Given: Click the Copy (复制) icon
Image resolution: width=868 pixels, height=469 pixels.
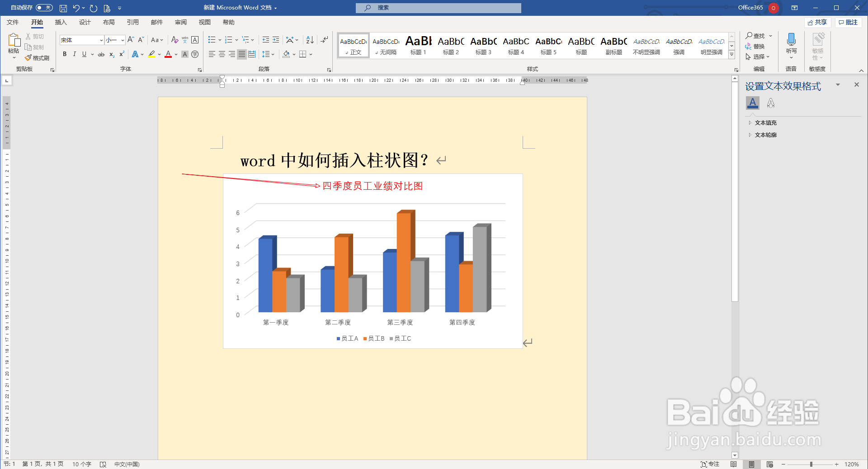Looking at the screenshot, I should [28, 47].
